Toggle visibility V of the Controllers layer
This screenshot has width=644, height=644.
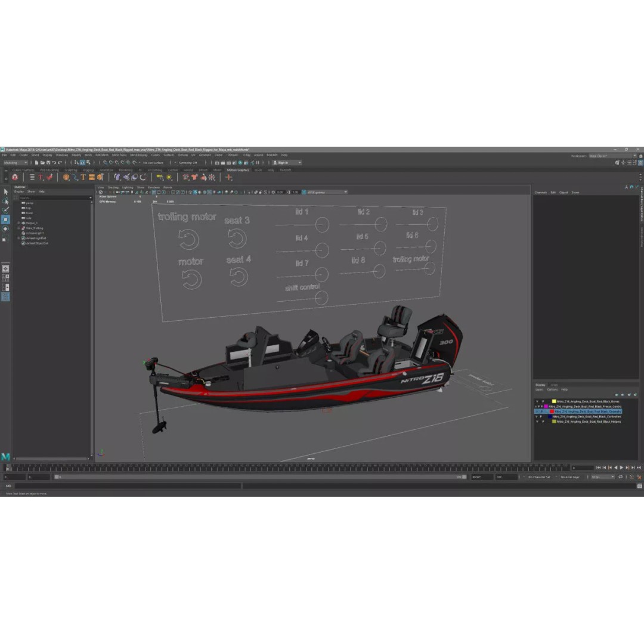point(537,416)
